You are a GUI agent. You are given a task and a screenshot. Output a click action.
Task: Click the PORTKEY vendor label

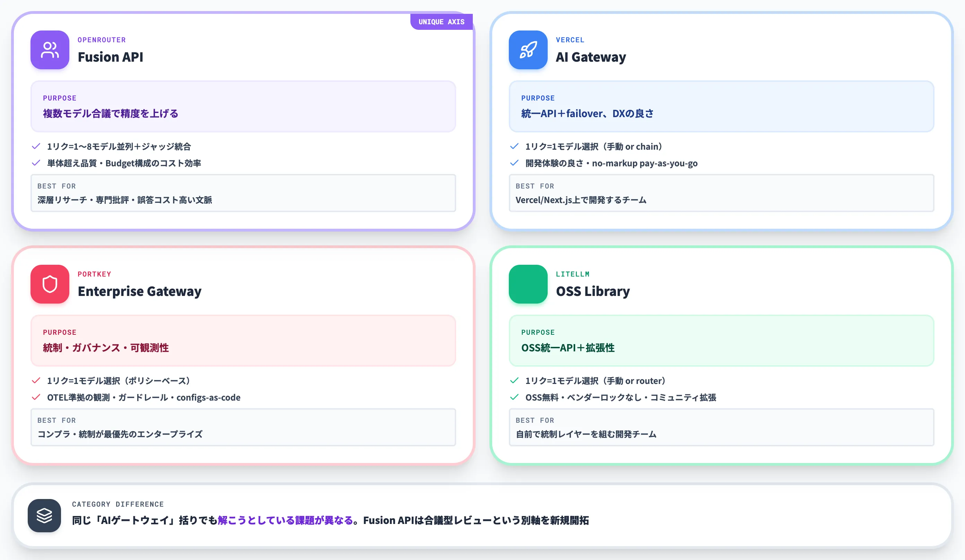(94, 274)
